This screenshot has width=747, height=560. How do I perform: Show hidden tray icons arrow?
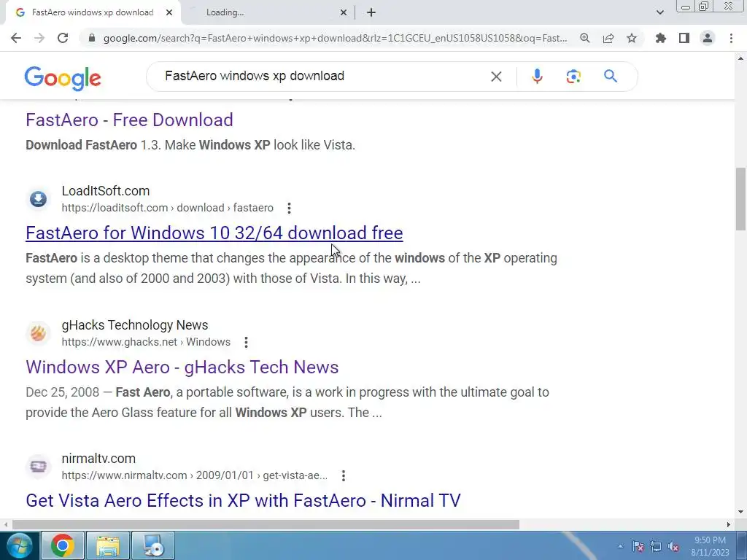[620, 547]
